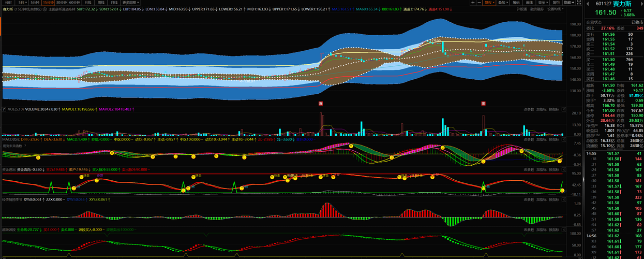
Task: Click the 交易状态 label
Action: click(x=594, y=22)
